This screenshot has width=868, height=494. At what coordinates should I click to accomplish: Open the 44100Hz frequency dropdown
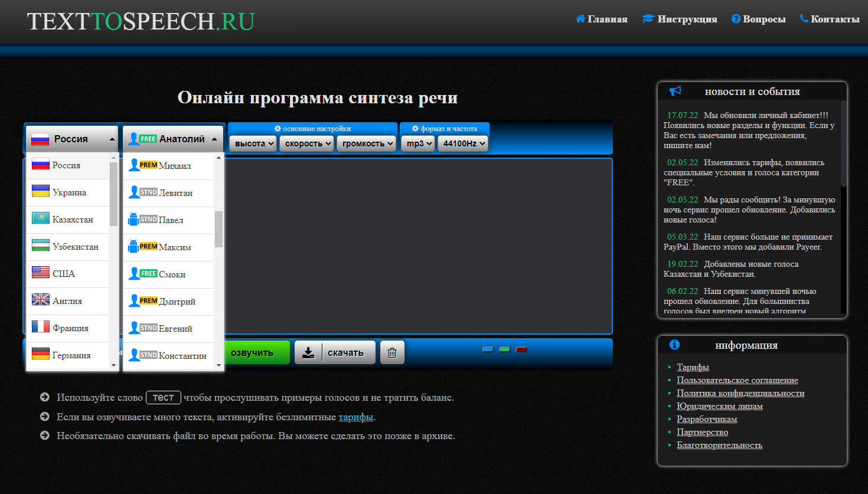[x=463, y=143]
